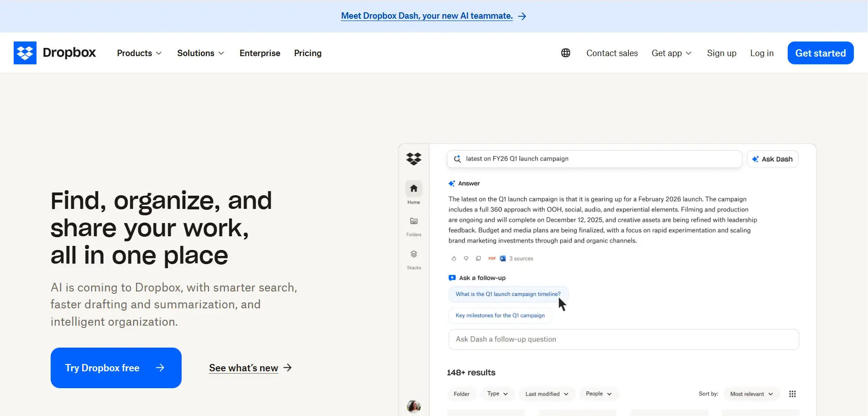Open the Folders section in Dash sidebar

[x=413, y=221]
